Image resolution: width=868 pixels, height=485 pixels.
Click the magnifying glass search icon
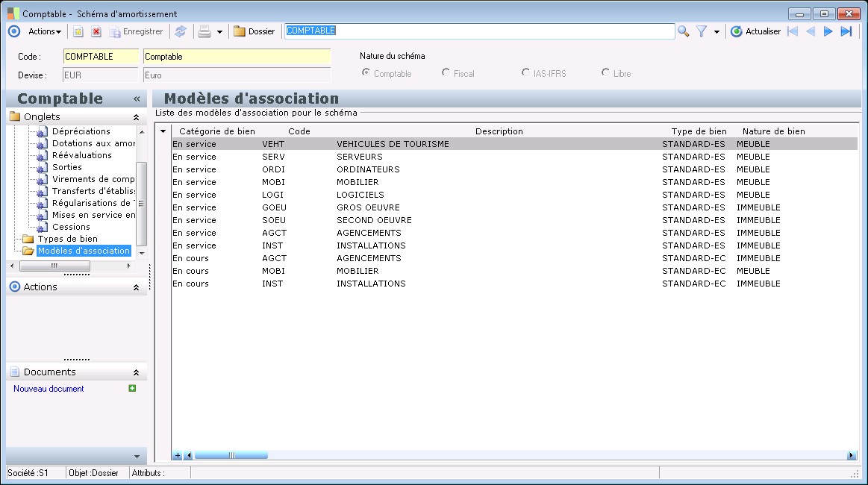pyautogui.click(x=683, y=31)
